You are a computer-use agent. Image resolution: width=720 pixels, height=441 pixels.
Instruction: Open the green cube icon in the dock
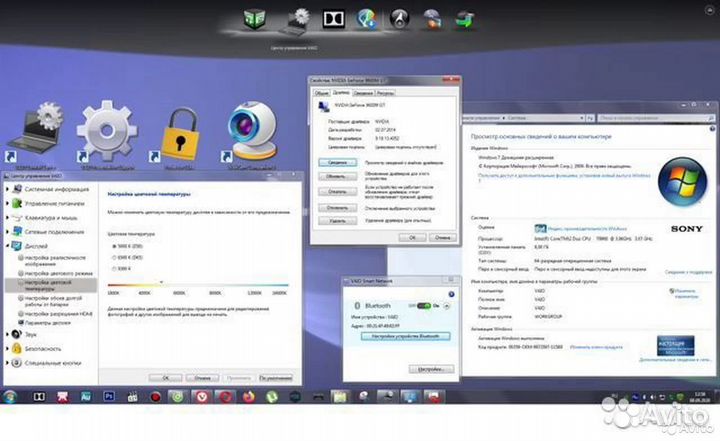254,20
